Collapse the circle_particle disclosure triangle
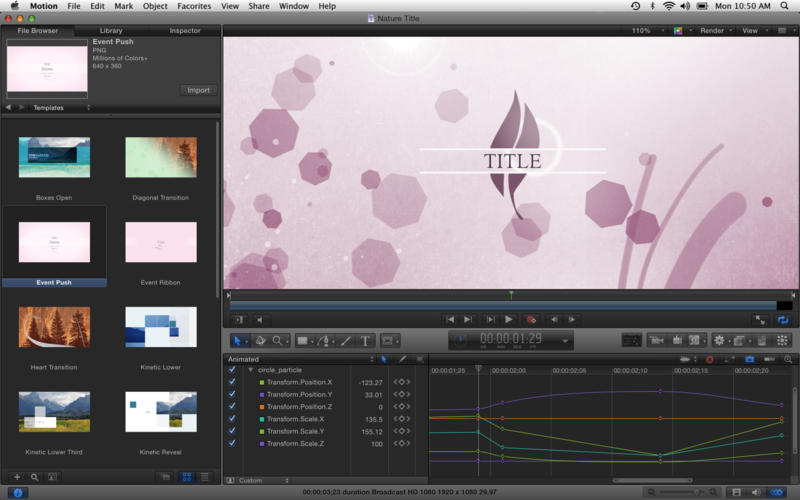Viewport: 800px width, 500px height. [x=250, y=370]
